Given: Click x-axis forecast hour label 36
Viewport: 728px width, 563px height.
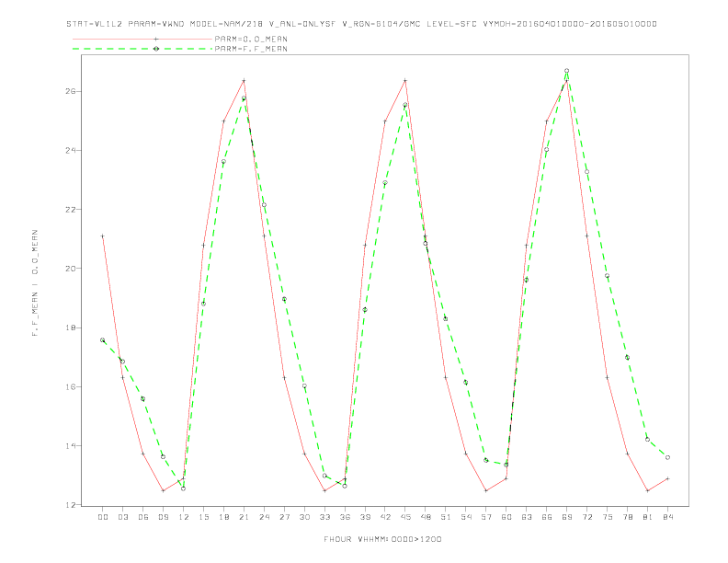Looking at the screenshot, I should (x=345, y=517).
